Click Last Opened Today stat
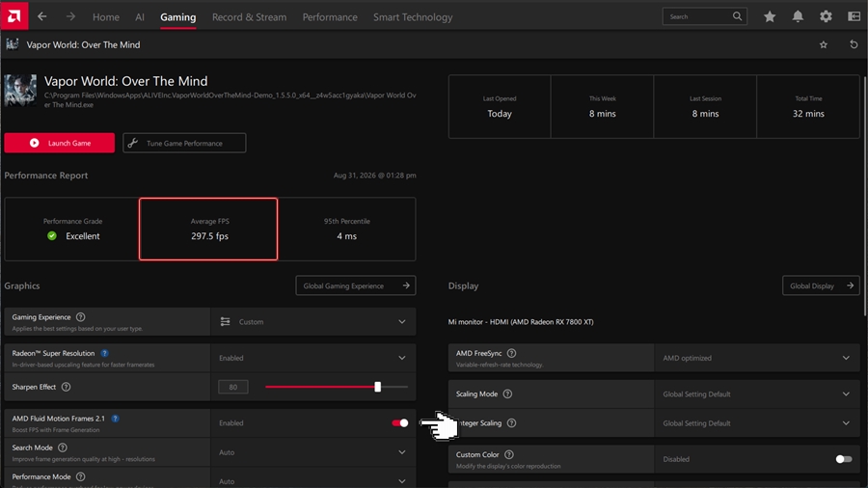The width and height of the screenshot is (868, 488). (500, 107)
